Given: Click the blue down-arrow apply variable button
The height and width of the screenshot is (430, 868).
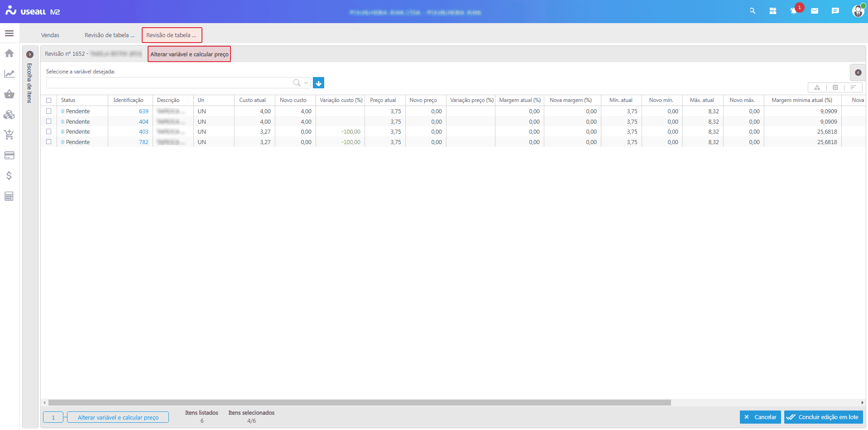Looking at the screenshot, I should pyautogui.click(x=318, y=83).
